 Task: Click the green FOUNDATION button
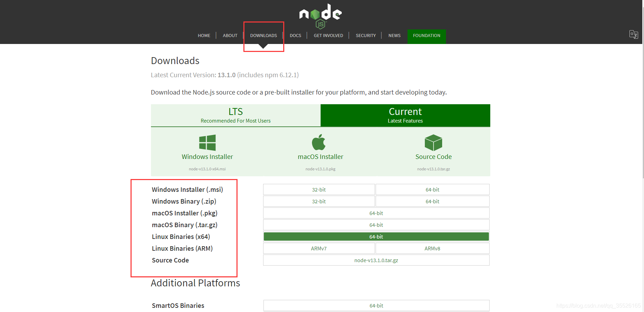coord(427,36)
